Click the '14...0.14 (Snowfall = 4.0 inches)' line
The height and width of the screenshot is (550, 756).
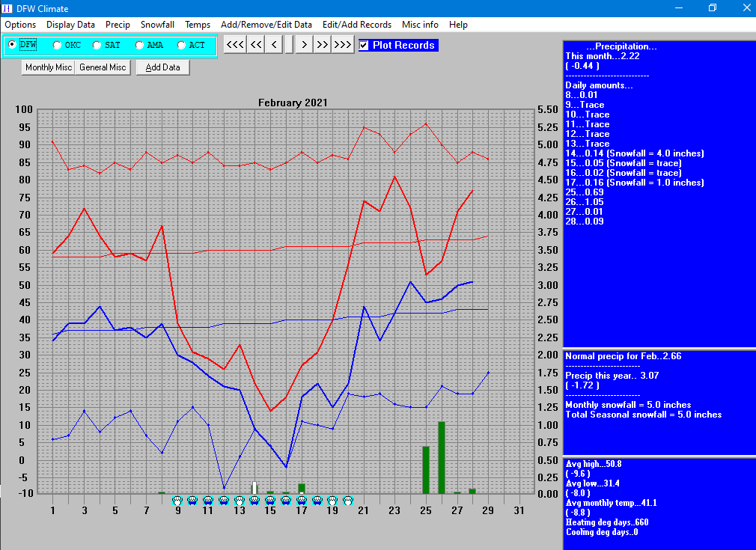click(x=635, y=153)
